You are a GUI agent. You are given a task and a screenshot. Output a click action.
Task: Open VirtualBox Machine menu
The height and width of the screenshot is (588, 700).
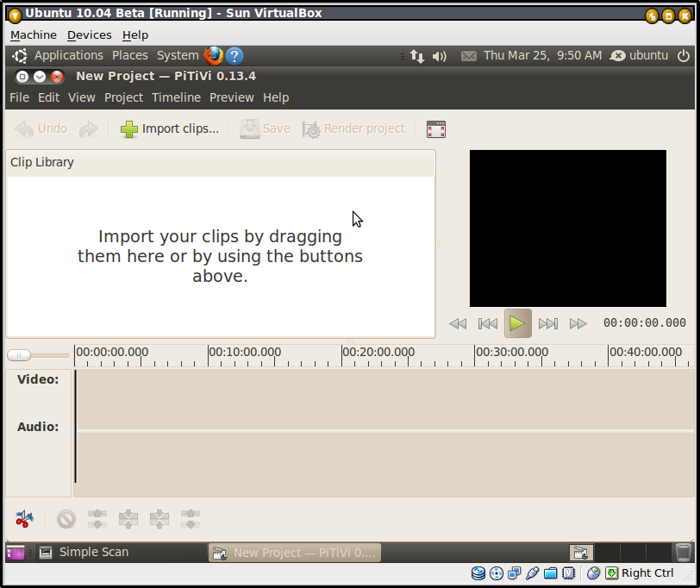34,34
